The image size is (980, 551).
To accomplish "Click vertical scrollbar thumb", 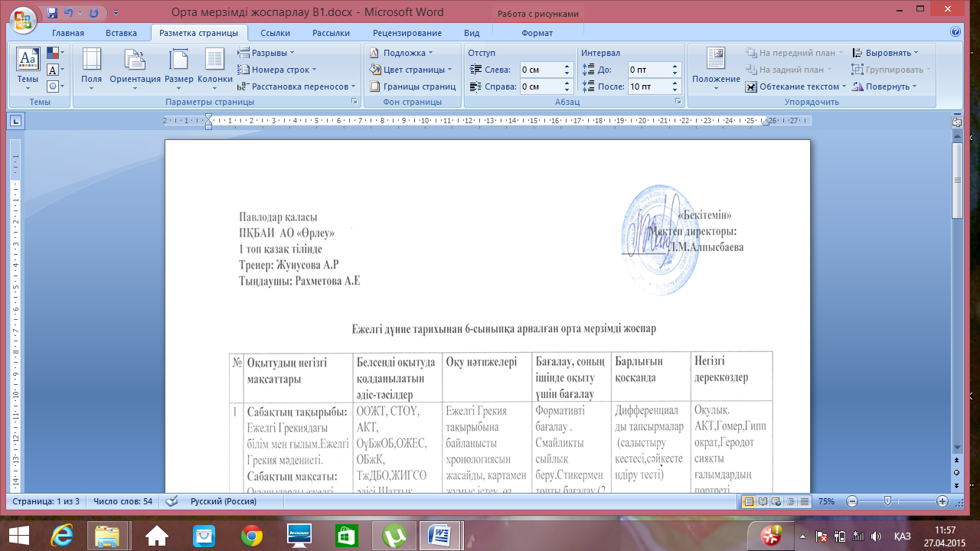I will pos(956,181).
